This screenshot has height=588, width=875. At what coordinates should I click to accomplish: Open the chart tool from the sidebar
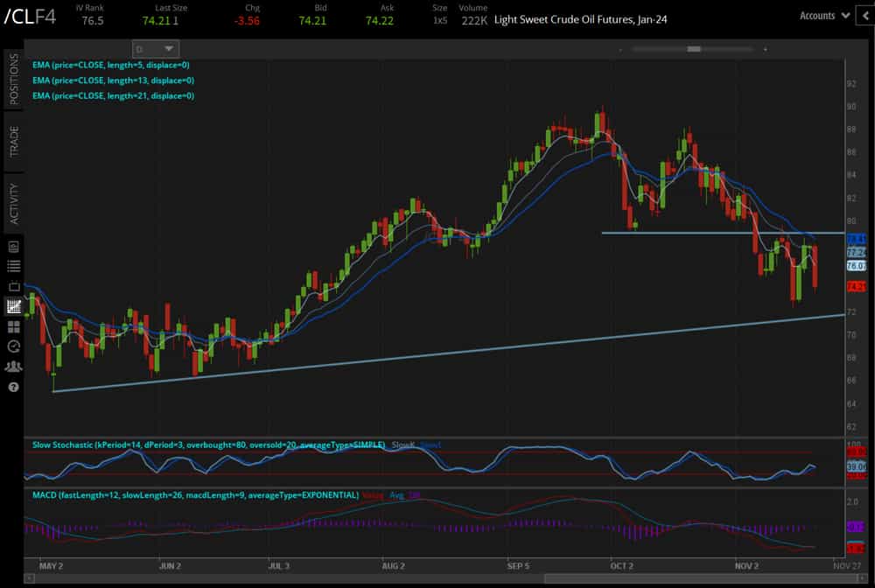pyautogui.click(x=11, y=306)
